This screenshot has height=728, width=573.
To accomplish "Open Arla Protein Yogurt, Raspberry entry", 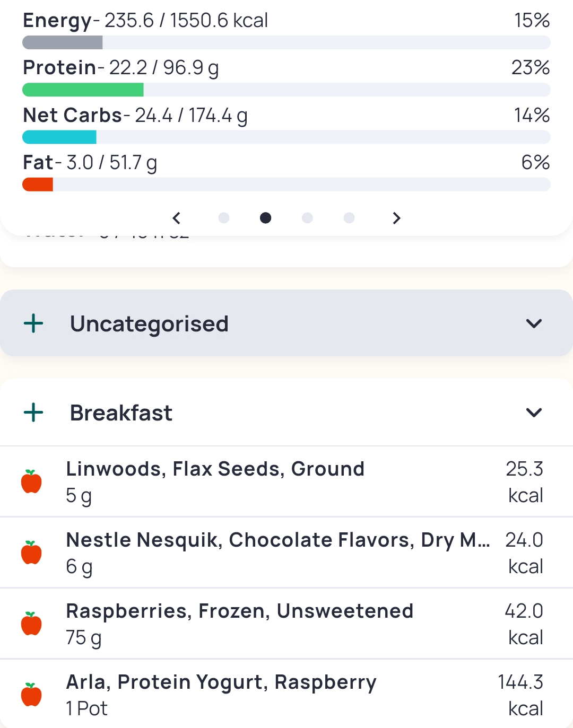I will tap(221, 682).
